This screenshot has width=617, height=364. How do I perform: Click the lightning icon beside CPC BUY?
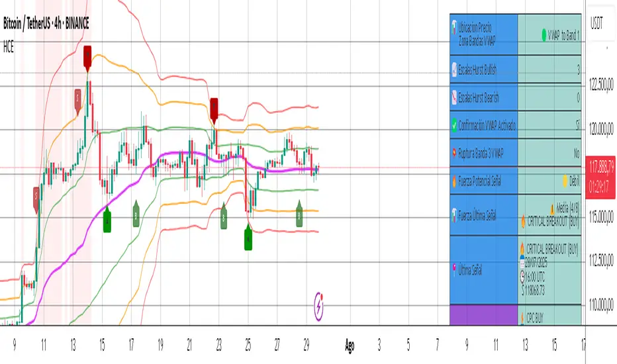click(522, 318)
